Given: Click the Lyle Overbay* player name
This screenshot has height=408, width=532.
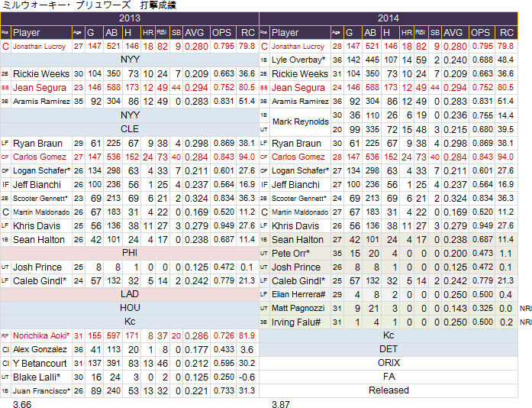Looking at the screenshot, I should pyautogui.click(x=298, y=60).
